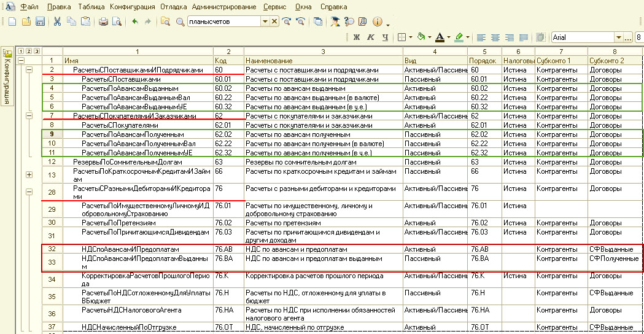Expand row 13 group with plus sign
This screenshot has width=644, height=334.
click(x=29, y=174)
